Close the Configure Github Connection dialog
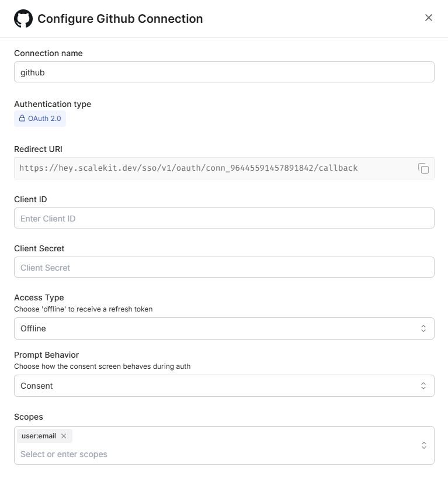 428,18
